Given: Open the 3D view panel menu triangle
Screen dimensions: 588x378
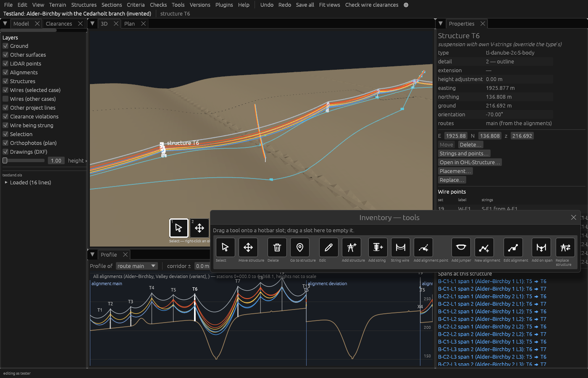Looking at the screenshot, I should pyautogui.click(x=92, y=24).
